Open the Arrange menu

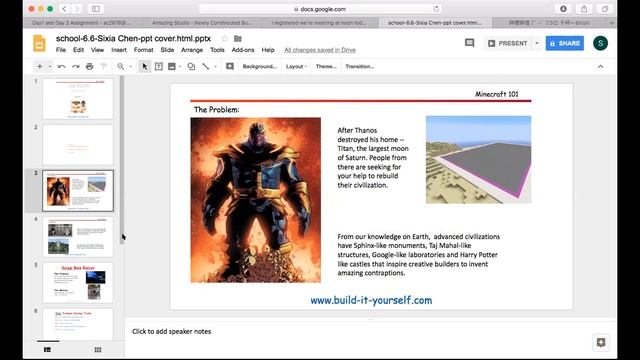192,50
